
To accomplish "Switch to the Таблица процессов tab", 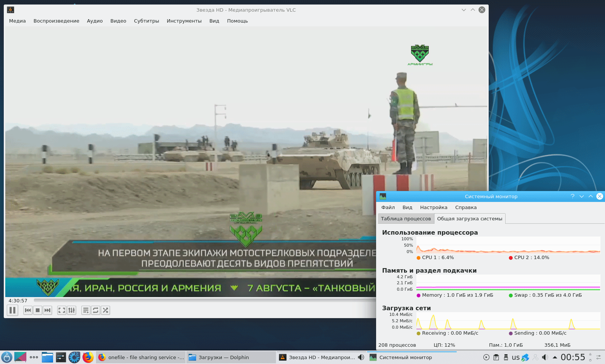I will tap(406, 219).
